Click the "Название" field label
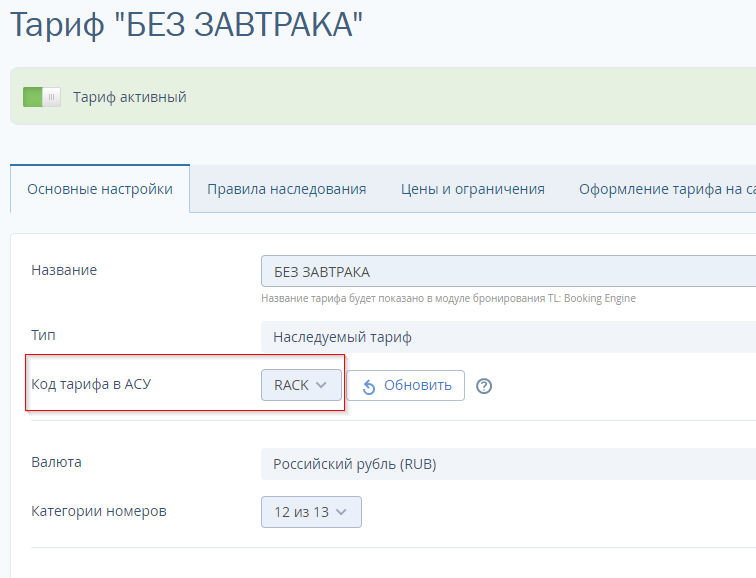This screenshot has height=578, width=756. point(64,270)
